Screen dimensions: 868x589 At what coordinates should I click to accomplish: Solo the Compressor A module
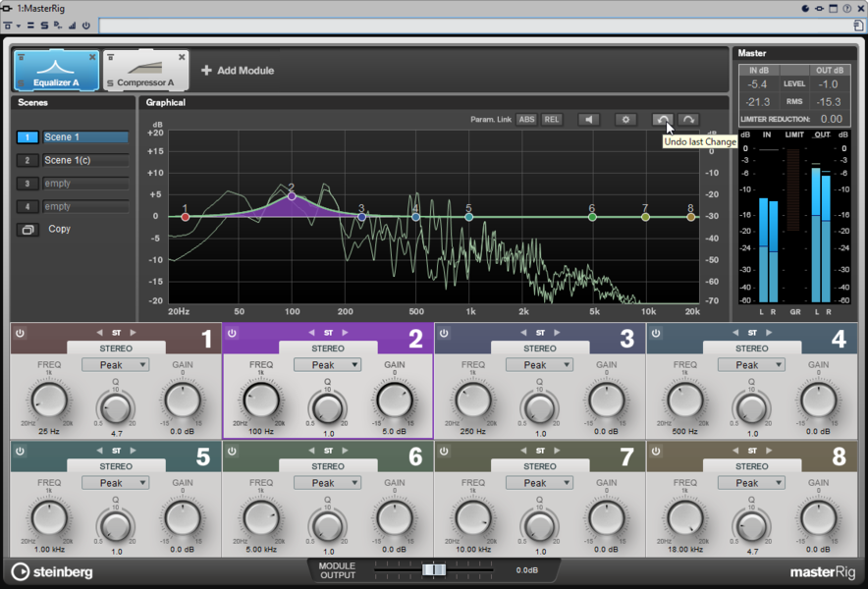(x=110, y=83)
